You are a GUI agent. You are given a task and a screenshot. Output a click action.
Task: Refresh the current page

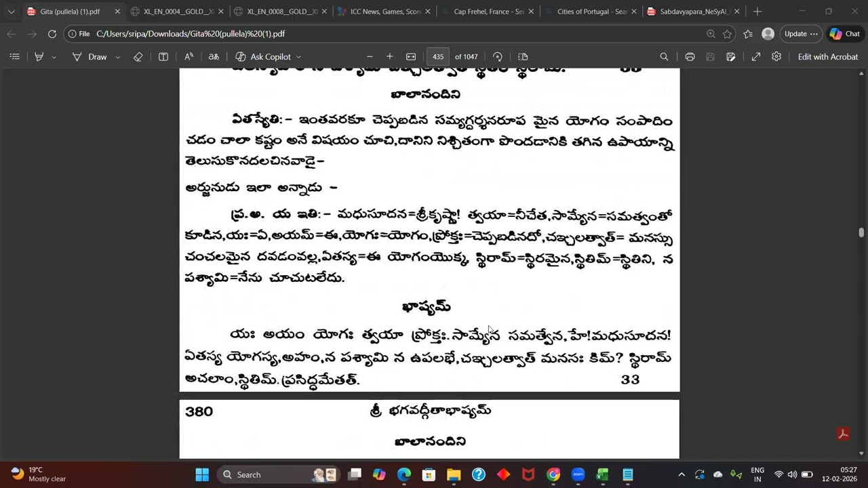[52, 34]
